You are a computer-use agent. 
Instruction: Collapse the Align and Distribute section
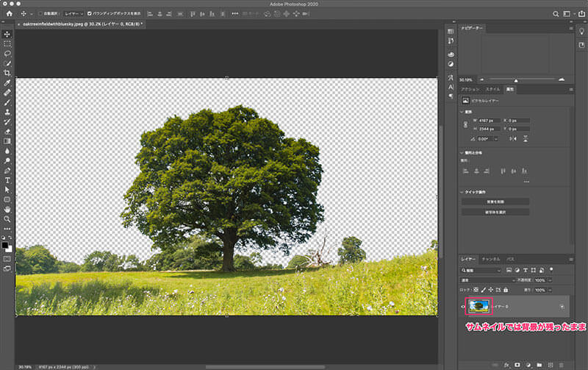click(462, 153)
